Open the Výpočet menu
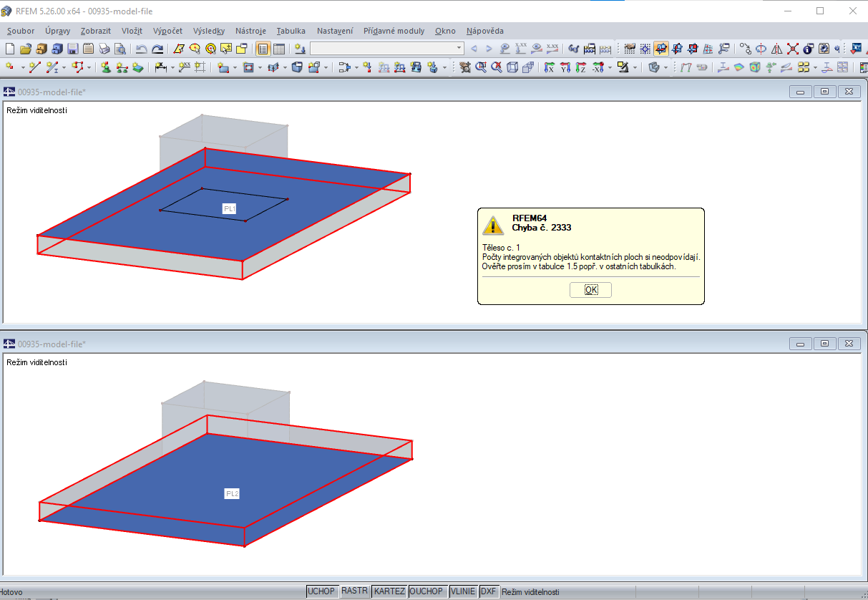Image resolution: width=868 pixels, height=600 pixels. pyautogui.click(x=167, y=31)
